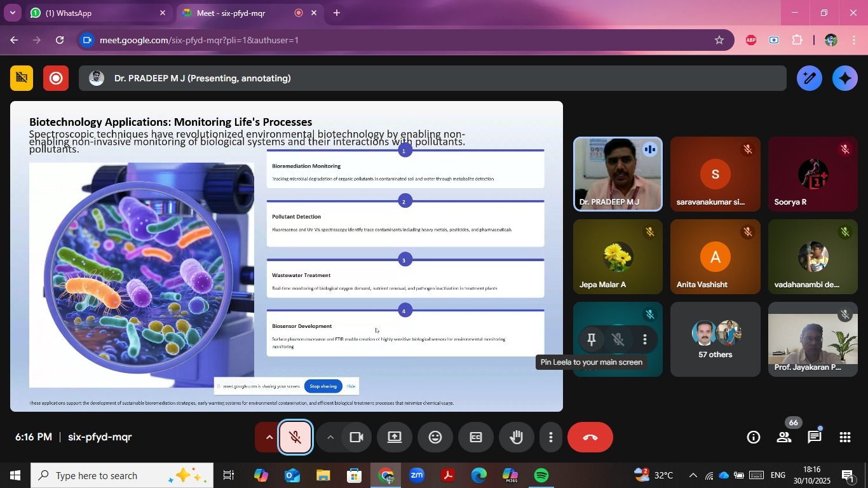Show the people participant list

tap(784, 437)
